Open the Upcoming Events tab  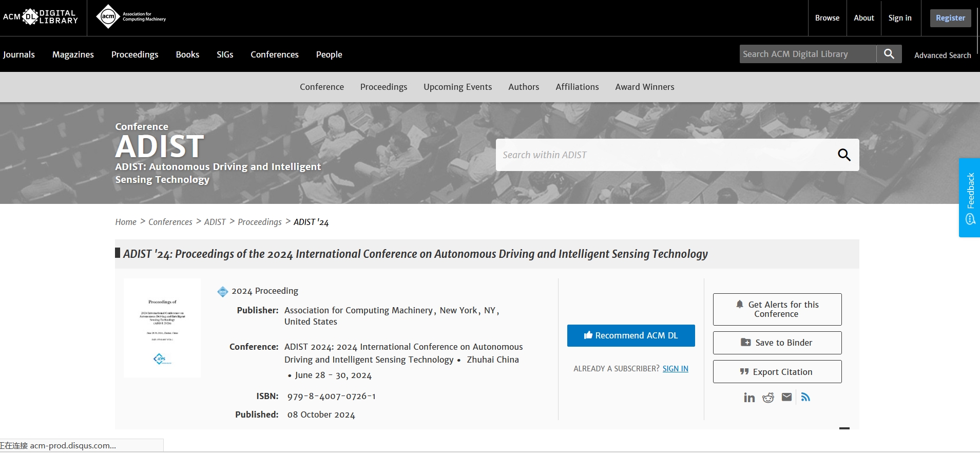tap(457, 87)
